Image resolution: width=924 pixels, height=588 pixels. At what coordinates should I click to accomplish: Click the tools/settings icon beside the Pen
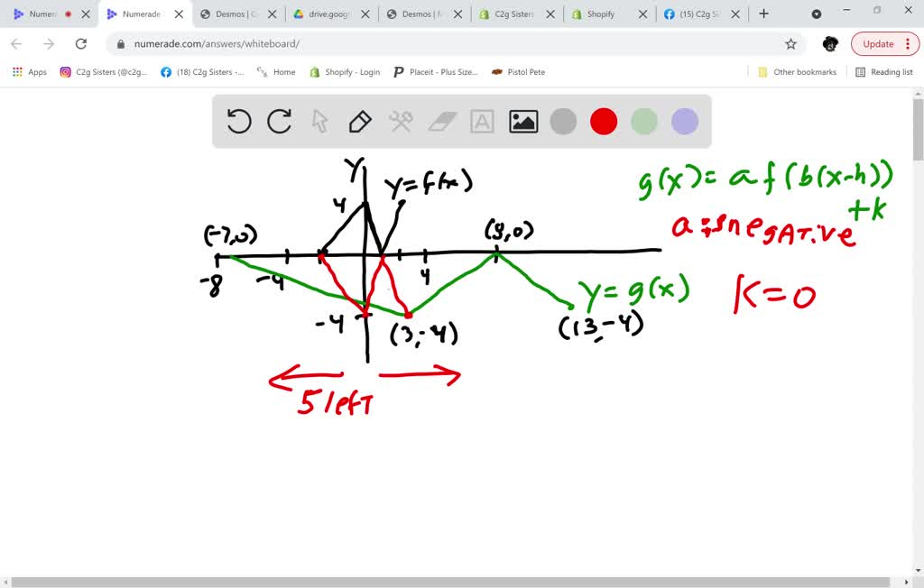tap(400, 121)
